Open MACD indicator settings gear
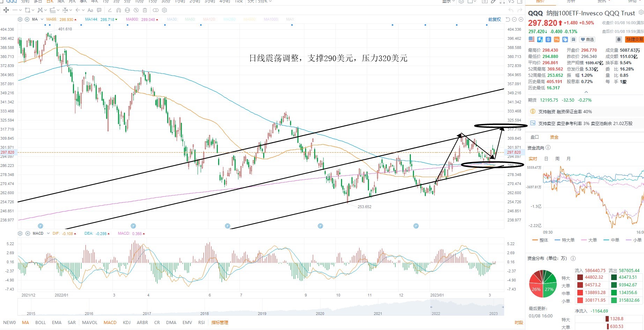 20,233
